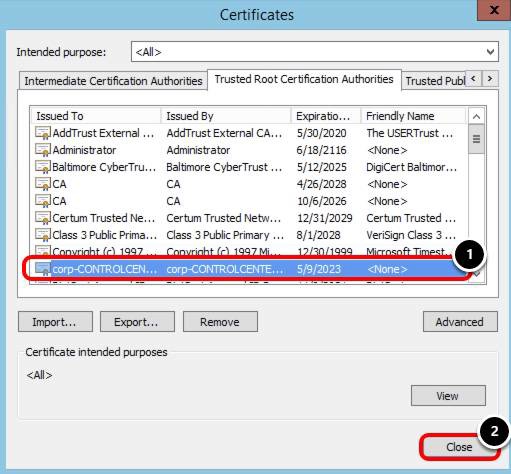
Task: Sort by Issued By column header
Action: (x=226, y=116)
